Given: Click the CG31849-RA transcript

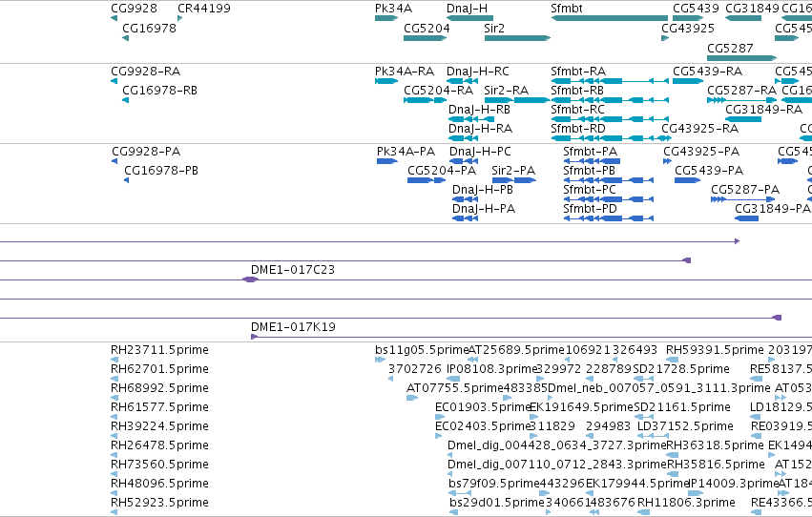Looking at the screenshot, I should 743,119.
